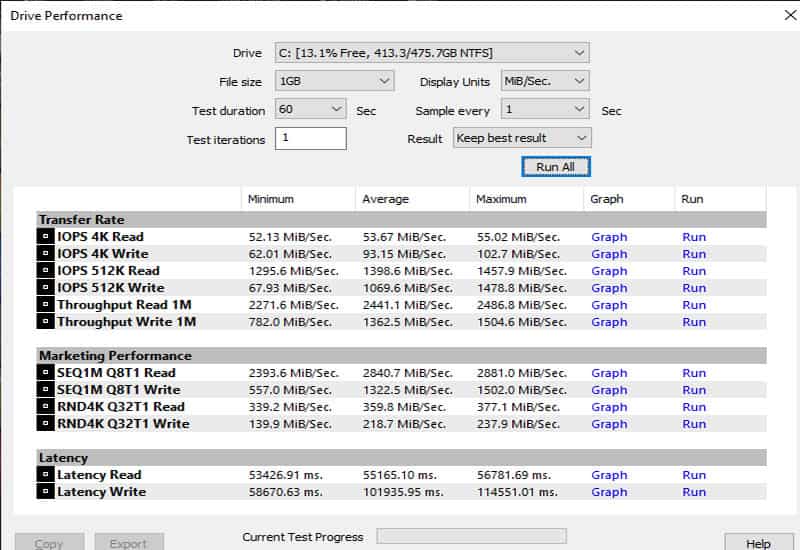This screenshot has width=800, height=550.
Task: Click the icon beside RND4K Q32T1 Read
Action: pos(45,407)
